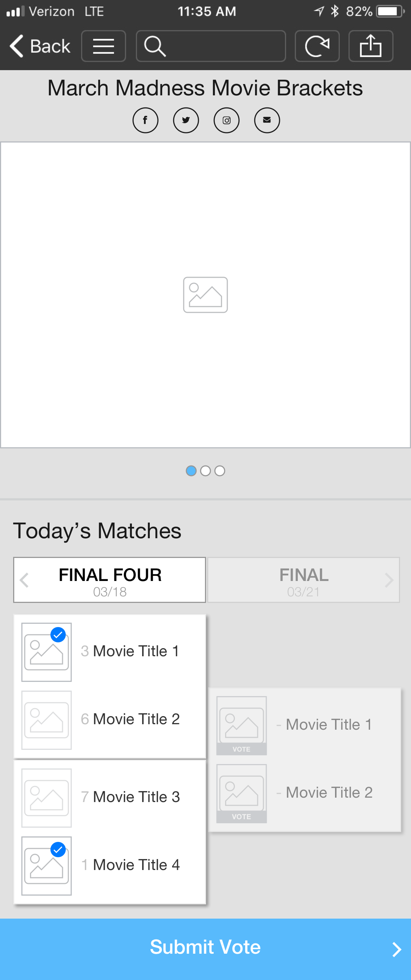Screen dimensions: 411x980
Task: Select Movie Title 3 poster thumbnail
Action: click(x=46, y=797)
